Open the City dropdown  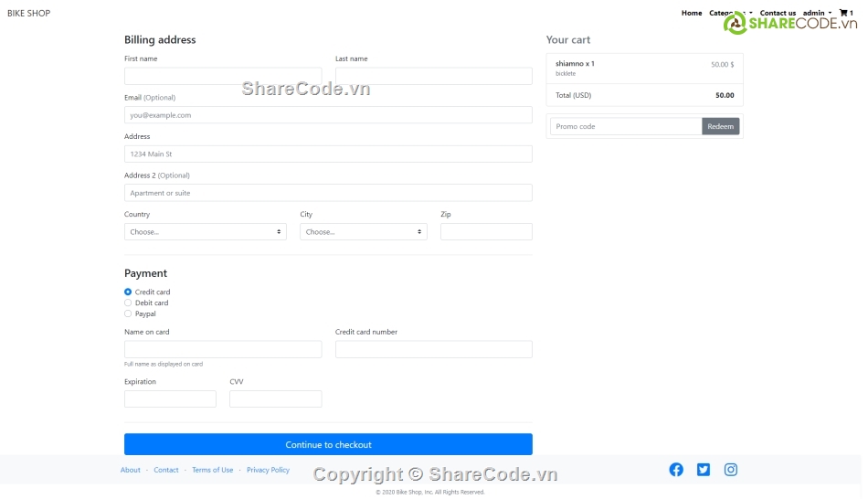[363, 232]
